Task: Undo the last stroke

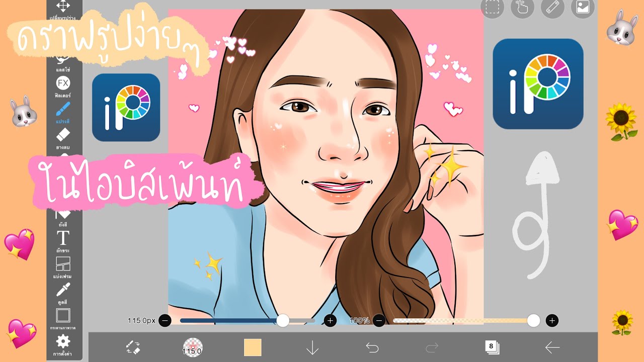Action: click(x=372, y=347)
